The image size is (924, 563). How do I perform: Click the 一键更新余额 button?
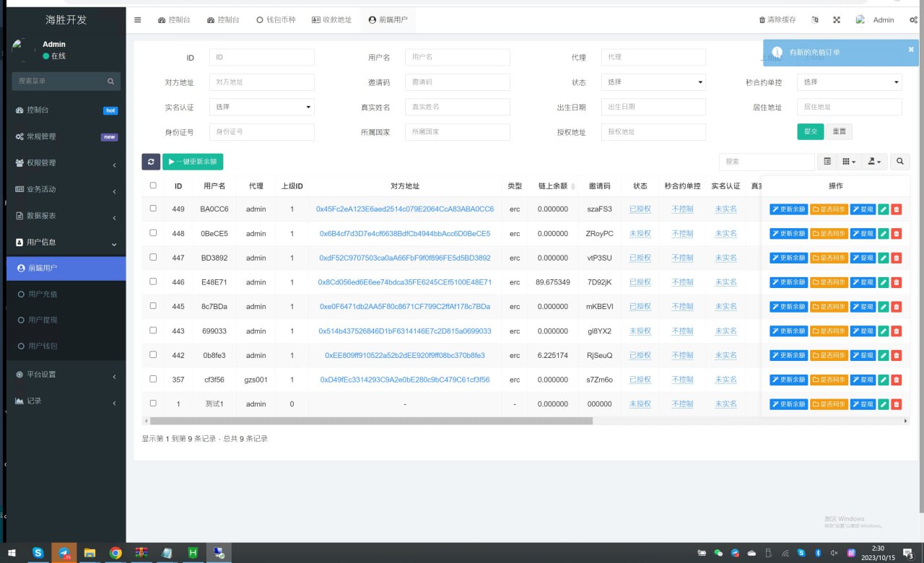pyautogui.click(x=193, y=162)
